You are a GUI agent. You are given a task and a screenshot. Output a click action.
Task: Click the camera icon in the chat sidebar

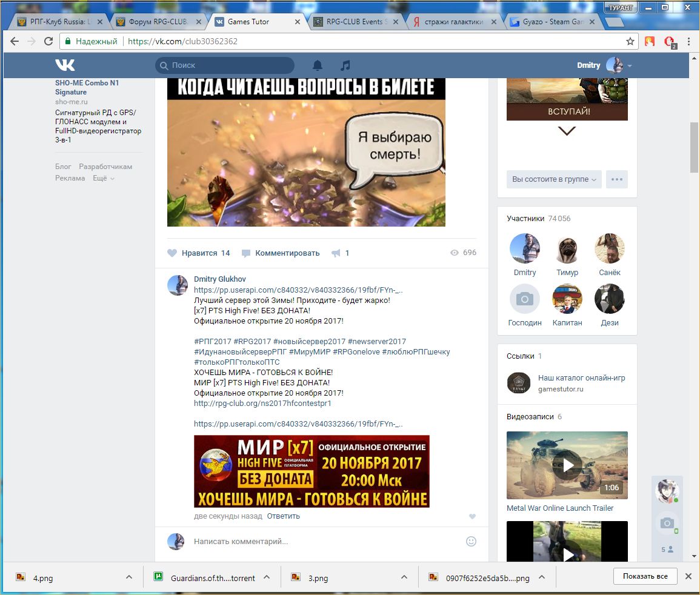[667, 523]
